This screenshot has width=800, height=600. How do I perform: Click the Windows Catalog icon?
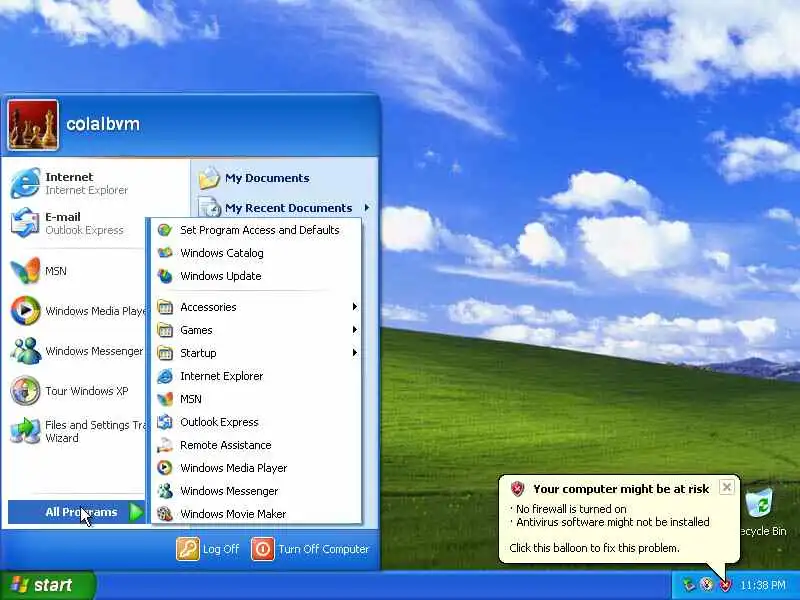tap(164, 253)
